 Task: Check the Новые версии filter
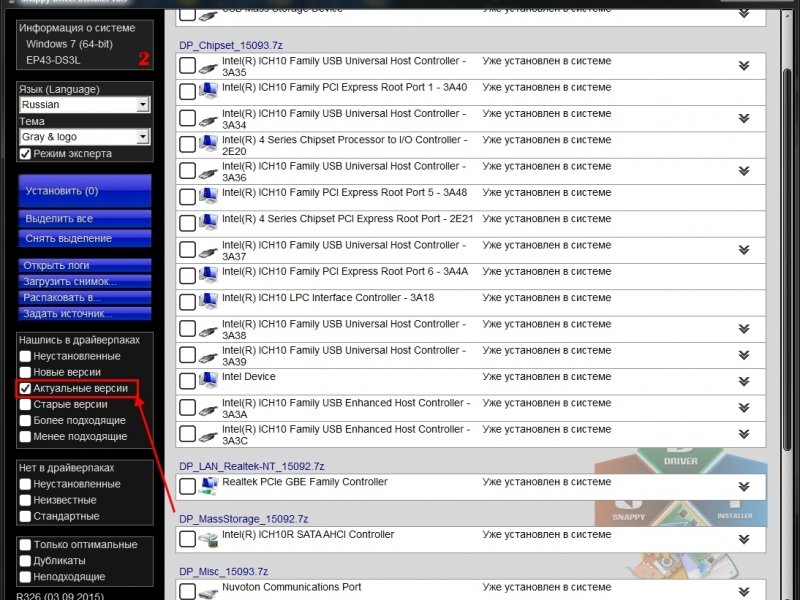[x=25, y=372]
